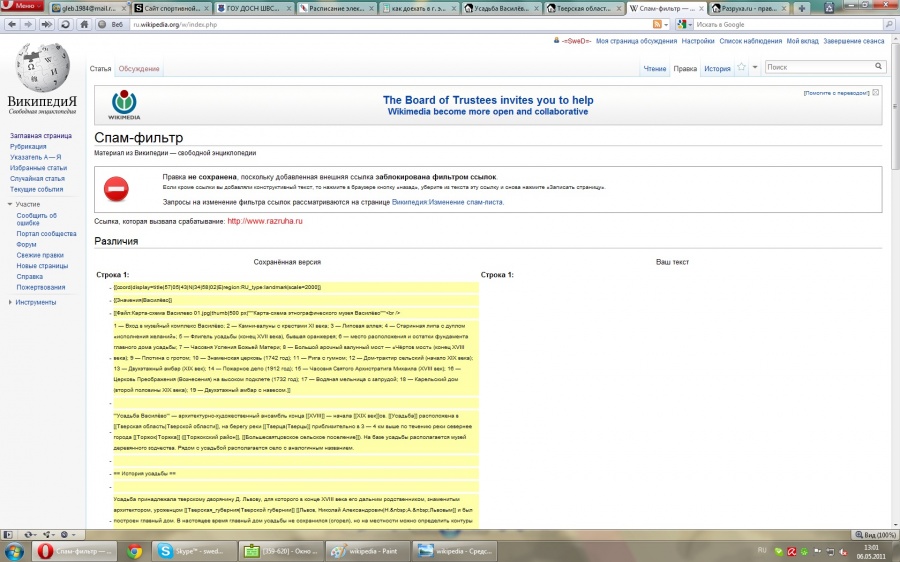The image size is (900, 562).
Task: Select the История tab
Action: pyautogui.click(x=717, y=69)
